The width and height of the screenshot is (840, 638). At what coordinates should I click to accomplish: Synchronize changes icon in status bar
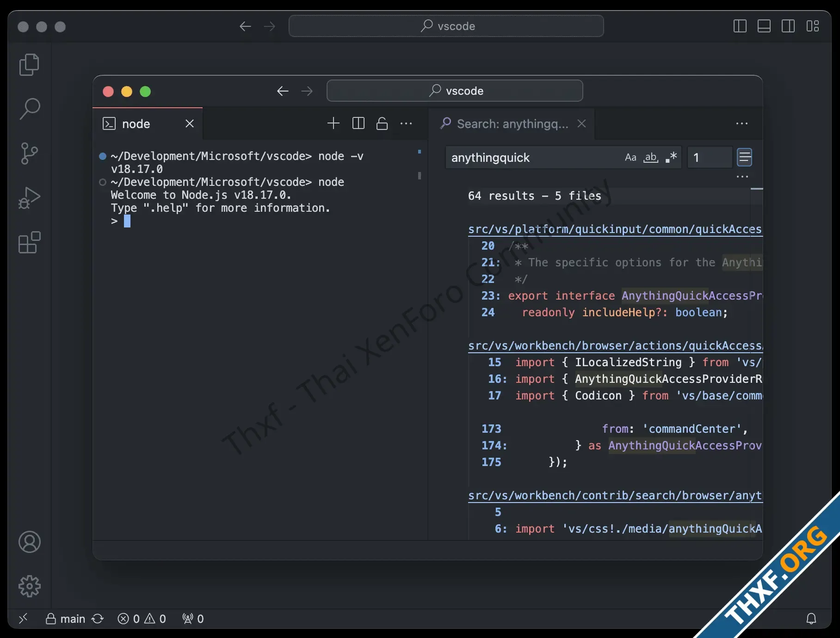tap(98, 619)
